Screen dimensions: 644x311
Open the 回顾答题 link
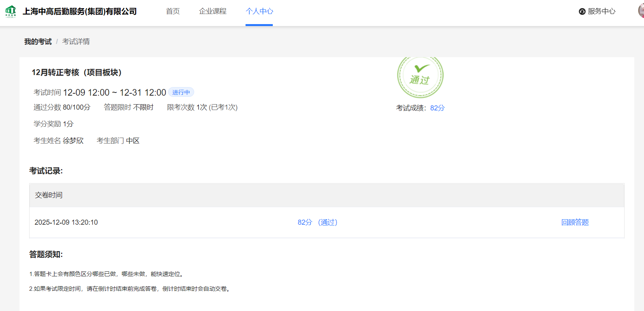click(x=575, y=222)
